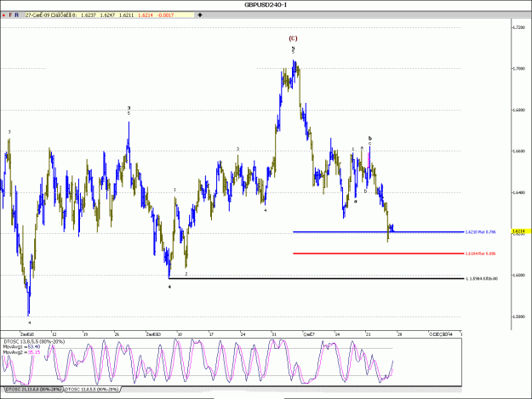Viewport: 532px width, 399px height.
Task: Click the 1.7200 price axis label
Action: (x=519, y=27)
